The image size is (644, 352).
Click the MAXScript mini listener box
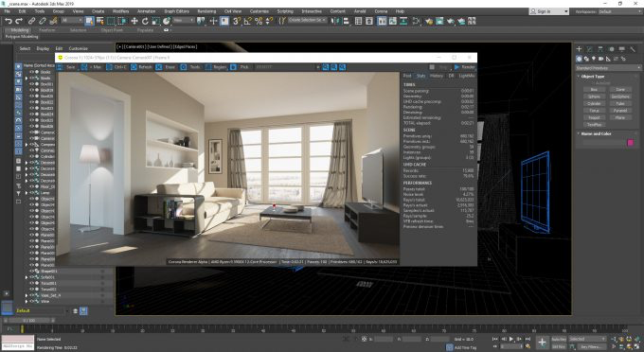point(18,343)
